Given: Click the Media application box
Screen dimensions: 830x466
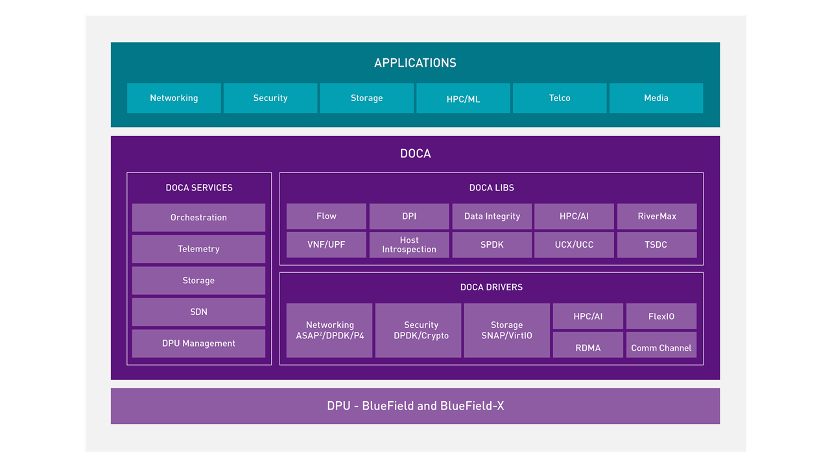Looking at the screenshot, I should [656, 98].
